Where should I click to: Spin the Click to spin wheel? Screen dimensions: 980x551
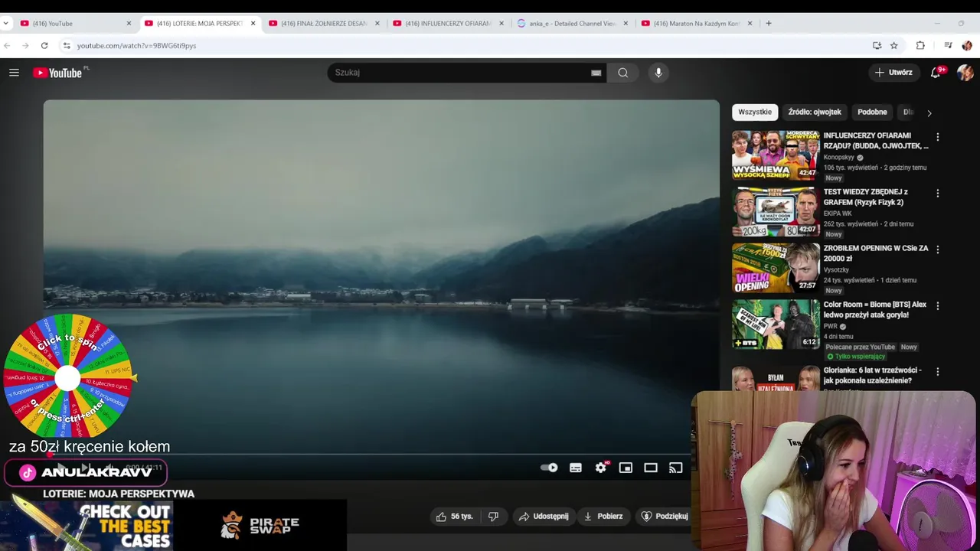pyautogui.click(x=67, y=377)
